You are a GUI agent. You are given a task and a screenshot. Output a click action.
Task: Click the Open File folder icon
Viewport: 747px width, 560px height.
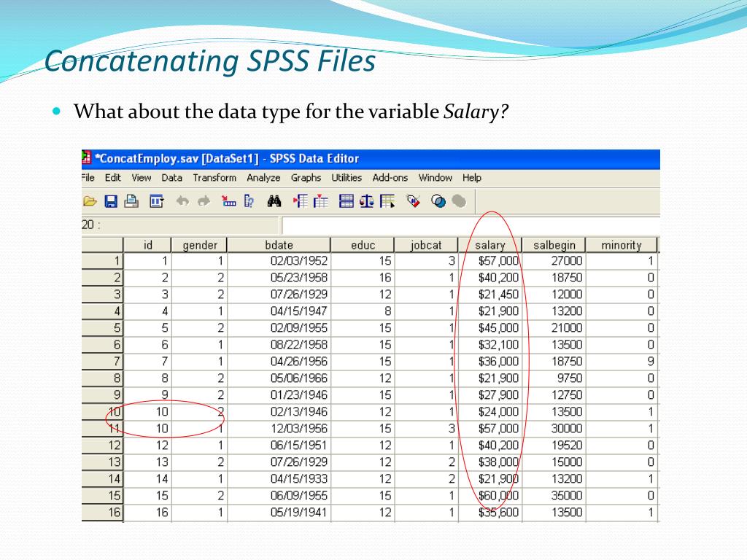(90, 201)
